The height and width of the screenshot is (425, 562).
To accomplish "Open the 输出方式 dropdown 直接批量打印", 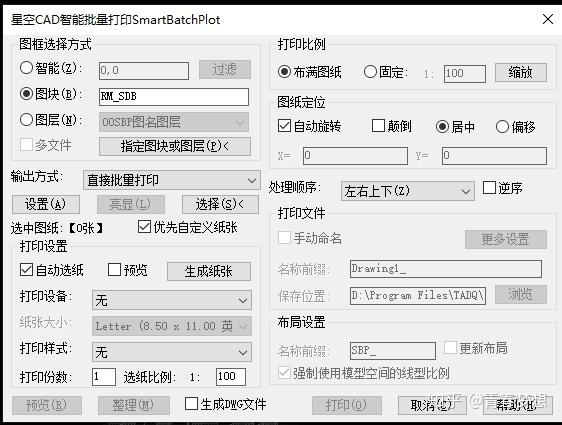I will [172, 180].
